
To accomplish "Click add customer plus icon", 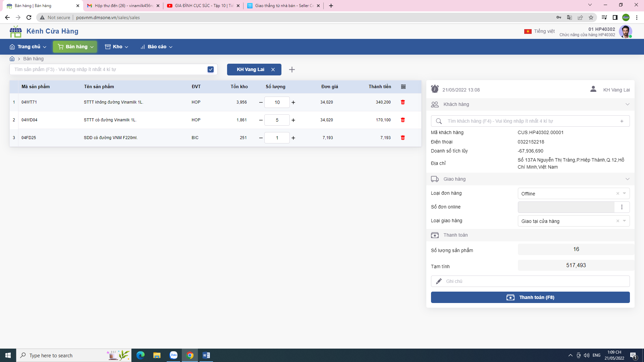I will pos(622,121).
